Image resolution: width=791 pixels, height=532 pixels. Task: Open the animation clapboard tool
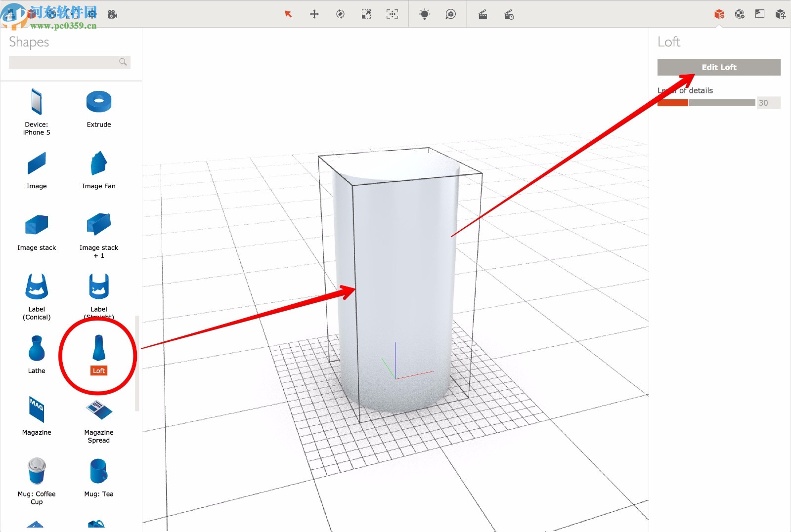tap(483, 14)
